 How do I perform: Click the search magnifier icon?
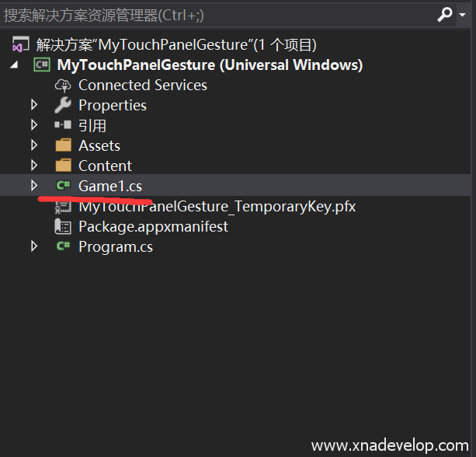coord(444,14)
